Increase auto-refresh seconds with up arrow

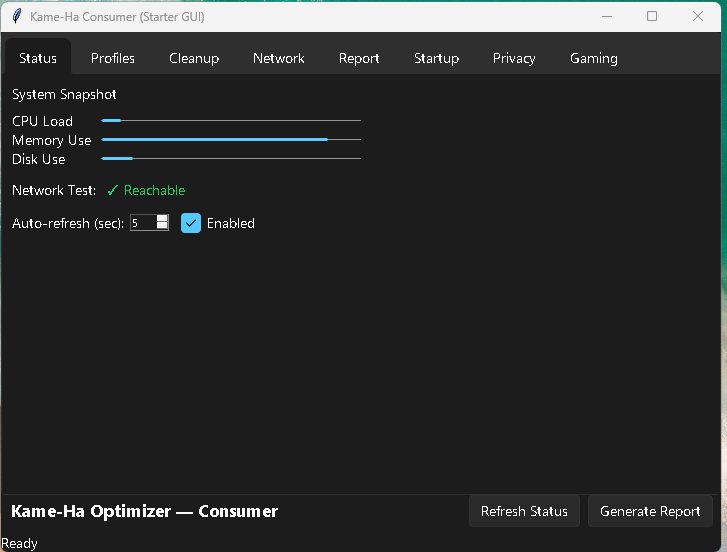click(162, 218)
